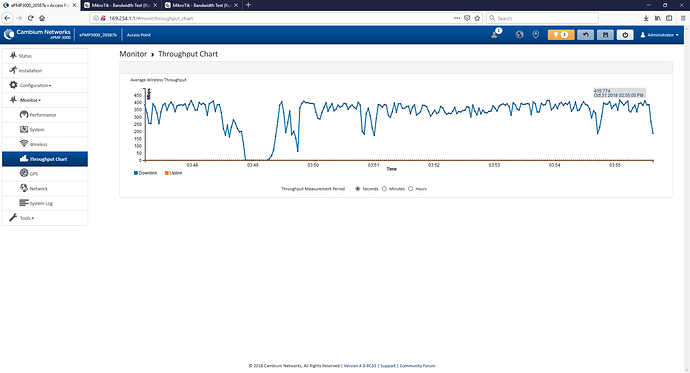
Task: Open the library icon
Action: click(x=657, y=18)
